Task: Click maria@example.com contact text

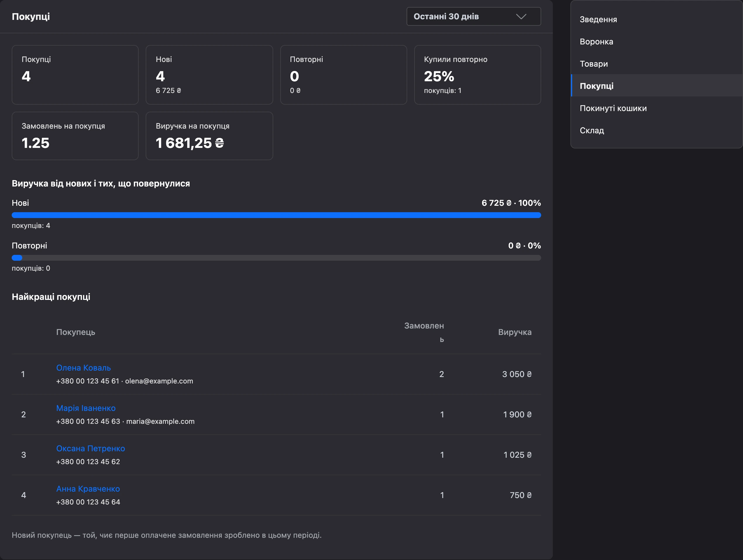Action: coord(160,421)
